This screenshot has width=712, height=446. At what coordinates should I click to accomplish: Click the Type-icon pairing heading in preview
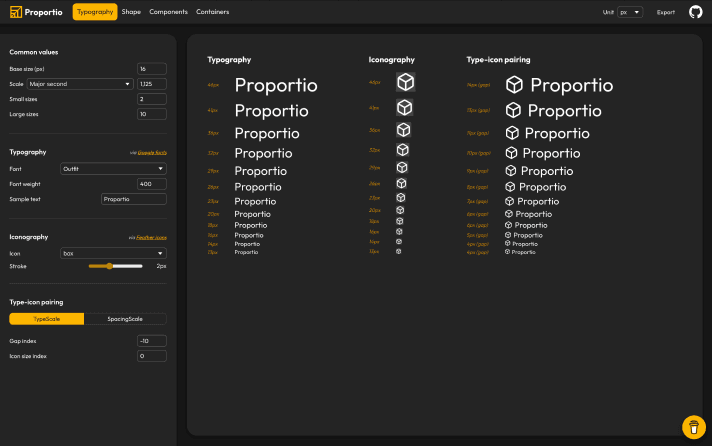pyautogui.click(x=498, y=59)
